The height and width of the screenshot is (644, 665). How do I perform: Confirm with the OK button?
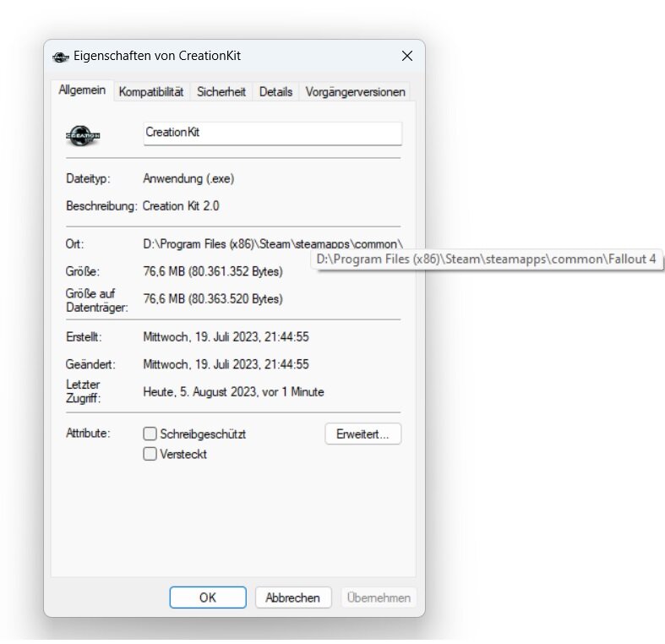pos(207,598)
